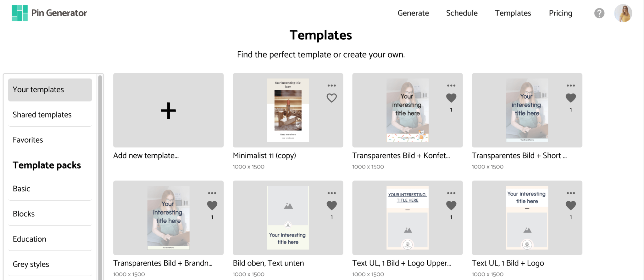Open the Generate menu item

coord(413,13)
